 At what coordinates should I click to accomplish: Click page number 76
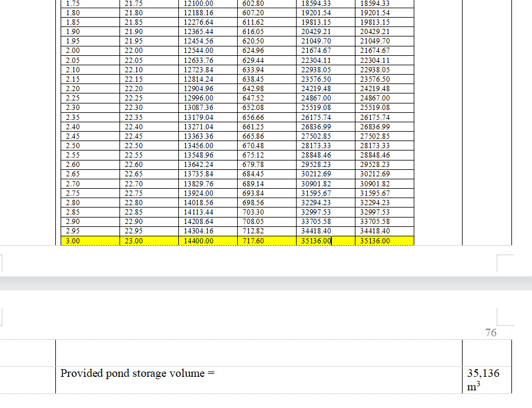491,333
